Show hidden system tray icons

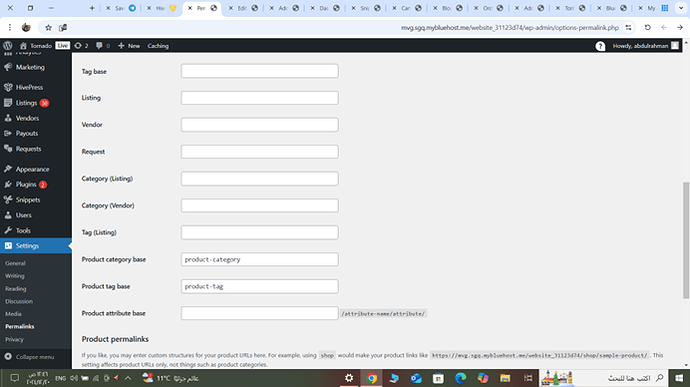[x=128, y=378]
